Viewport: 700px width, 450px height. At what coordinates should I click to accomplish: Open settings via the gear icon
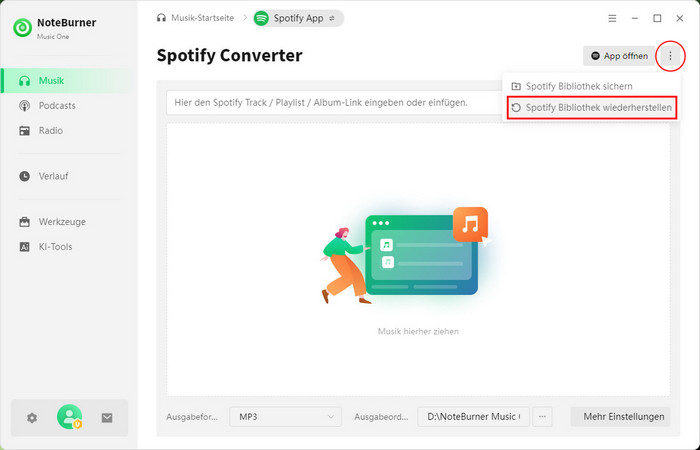pos(32,418)
